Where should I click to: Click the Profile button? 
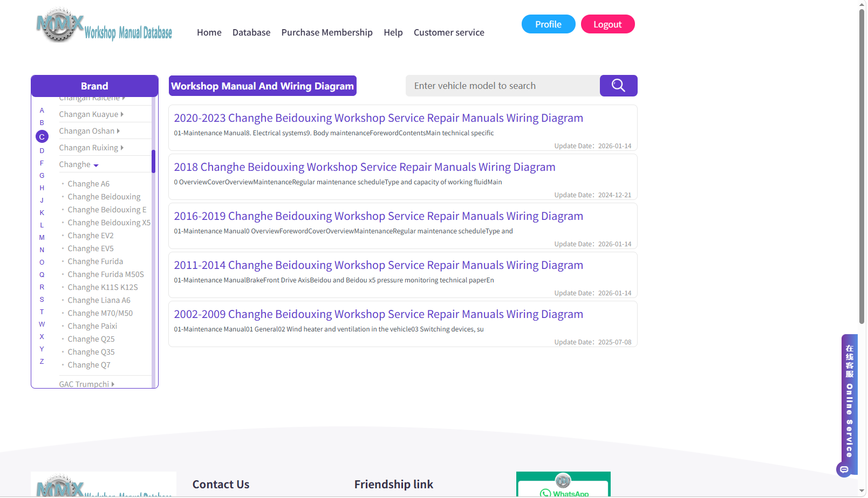coord(549,24)
